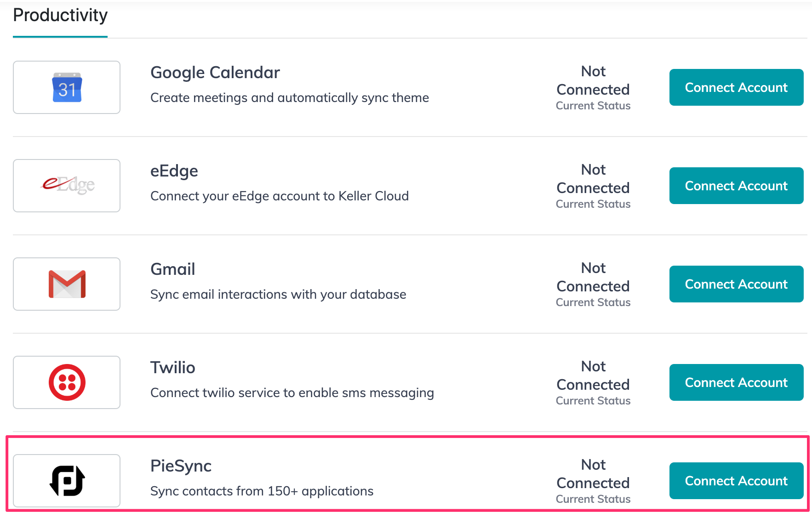
Task: Click 'Connect your eEdge account to Keller Cloud'
Action: pyautogui.click(x=280, y=196)
